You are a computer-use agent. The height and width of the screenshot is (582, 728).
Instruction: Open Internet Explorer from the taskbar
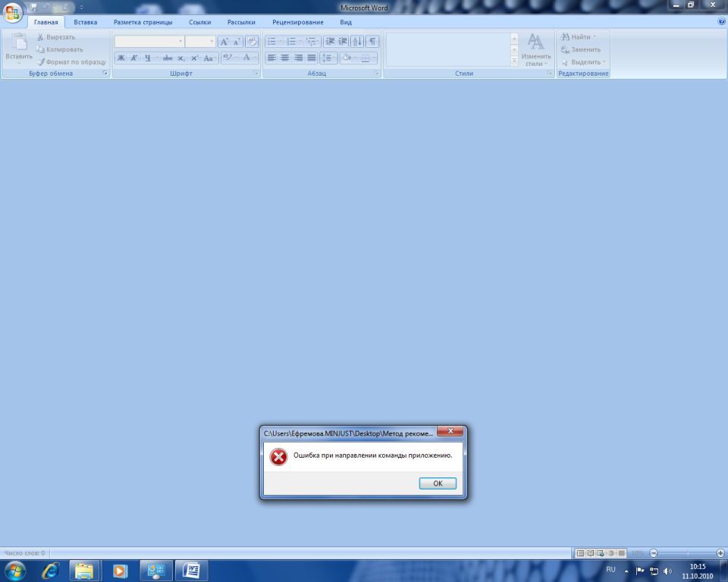[50, 571]
